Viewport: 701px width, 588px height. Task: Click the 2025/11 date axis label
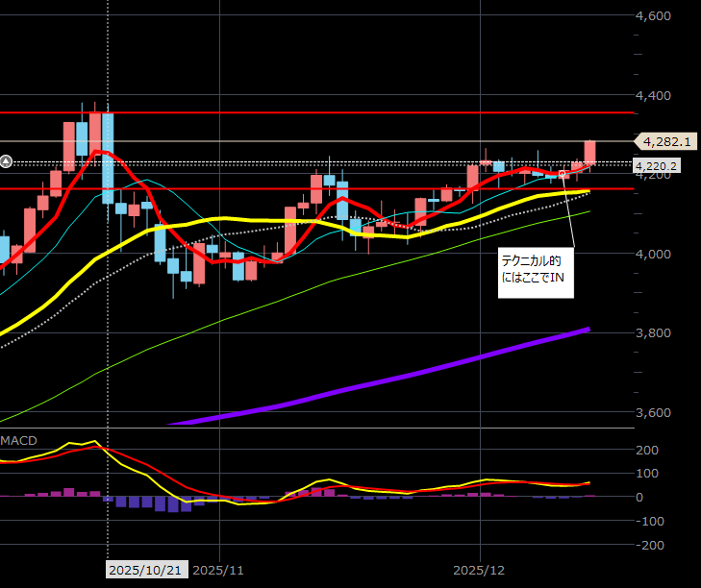pos(220,570)
